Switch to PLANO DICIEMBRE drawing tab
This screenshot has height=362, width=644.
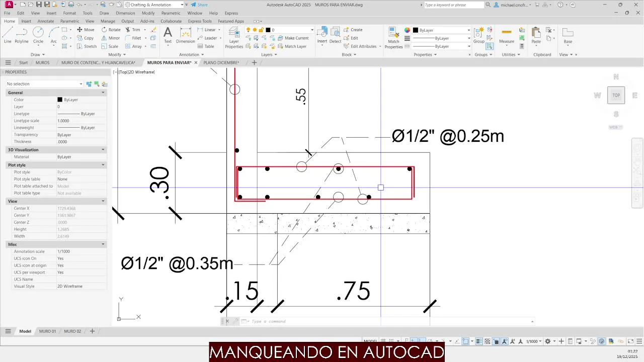coord(221,63)
